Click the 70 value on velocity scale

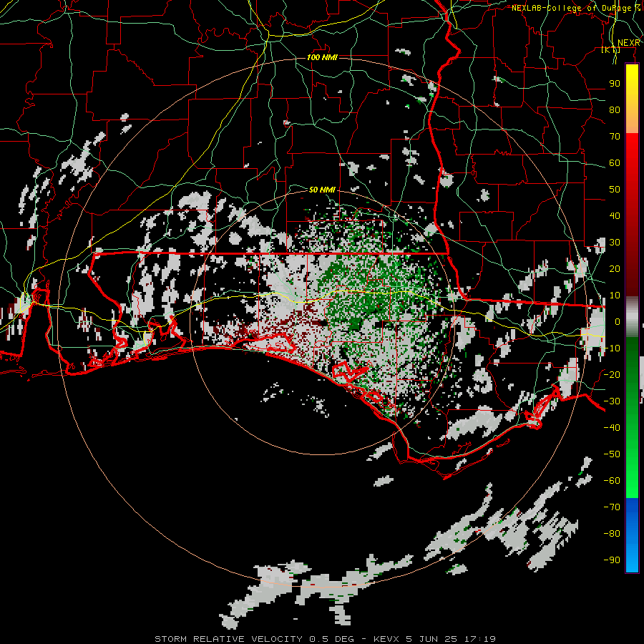pyautogui.click(x=615, y=137)
